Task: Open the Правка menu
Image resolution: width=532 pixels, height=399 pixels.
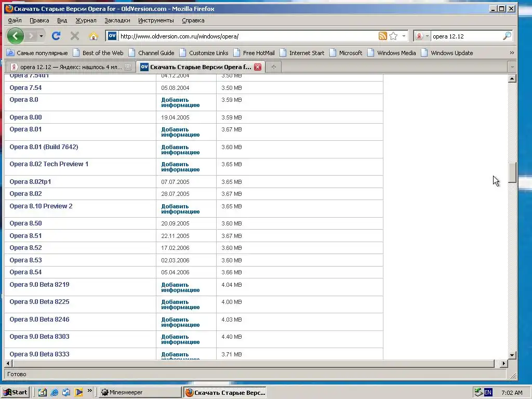Action: 39,20
